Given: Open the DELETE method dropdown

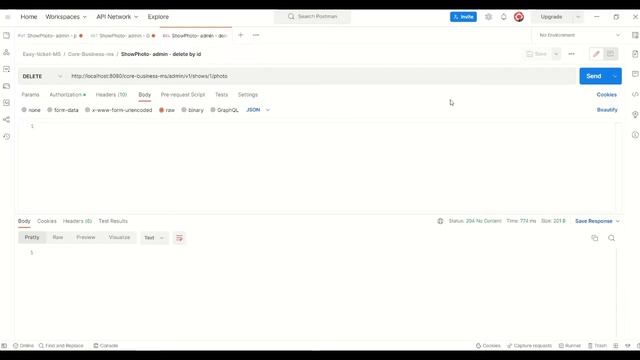Looking at the screenshot, I should [42, 76].
